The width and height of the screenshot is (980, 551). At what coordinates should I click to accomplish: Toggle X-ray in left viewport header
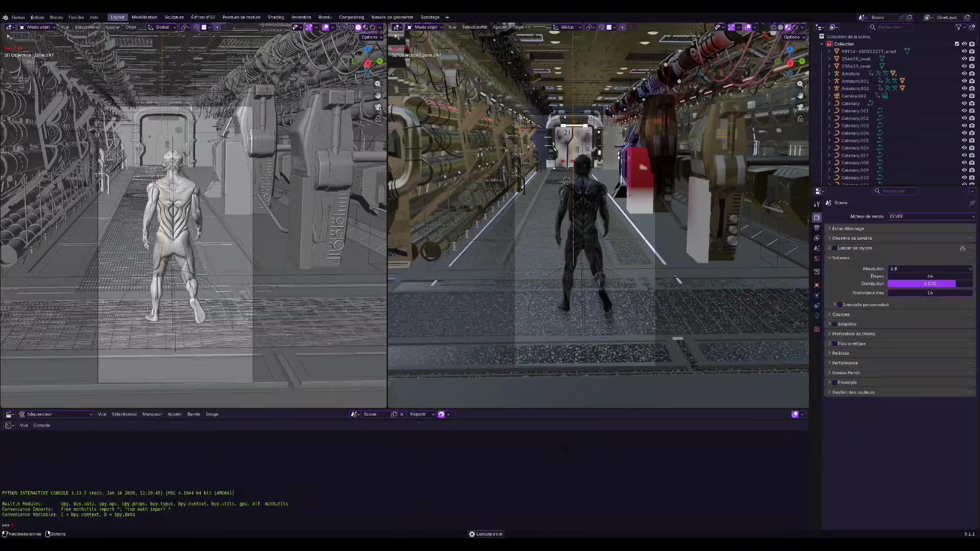(x=342, y=27)
